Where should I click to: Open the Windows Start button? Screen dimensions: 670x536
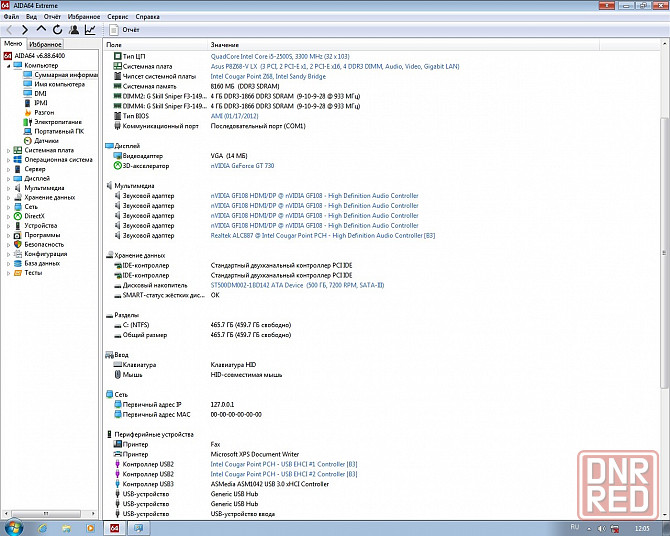(x=12, y=528)
